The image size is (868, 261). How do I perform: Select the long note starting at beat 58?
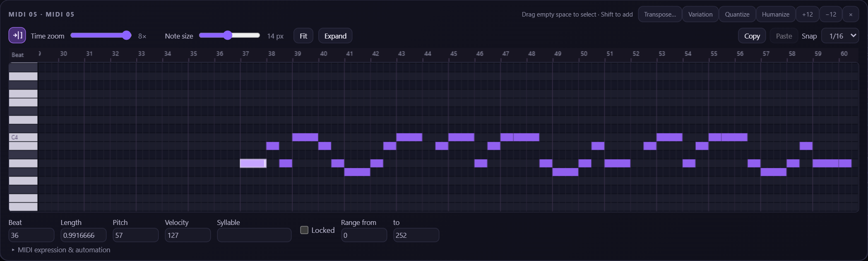click(x=826, y=163)
